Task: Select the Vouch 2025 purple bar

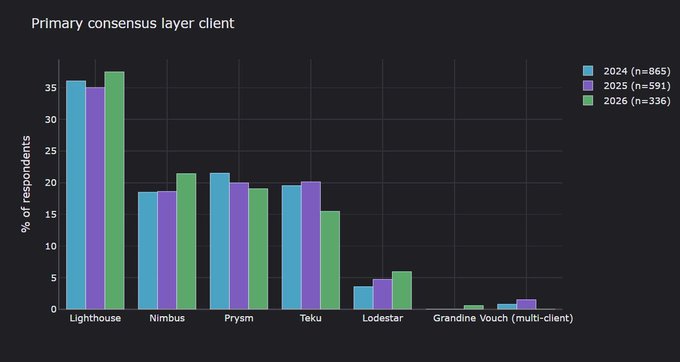Action: point(526,304)
